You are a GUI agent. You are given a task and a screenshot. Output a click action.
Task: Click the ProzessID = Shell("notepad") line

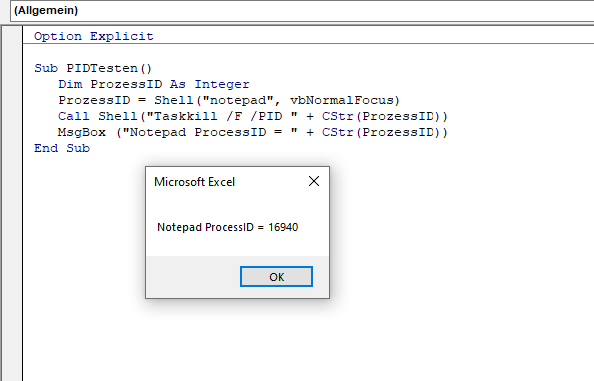click(229, 100)
